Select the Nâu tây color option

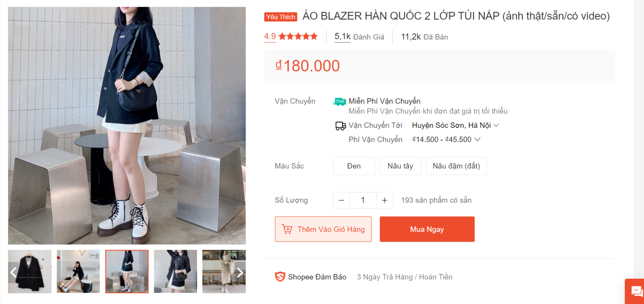[400, 166]
